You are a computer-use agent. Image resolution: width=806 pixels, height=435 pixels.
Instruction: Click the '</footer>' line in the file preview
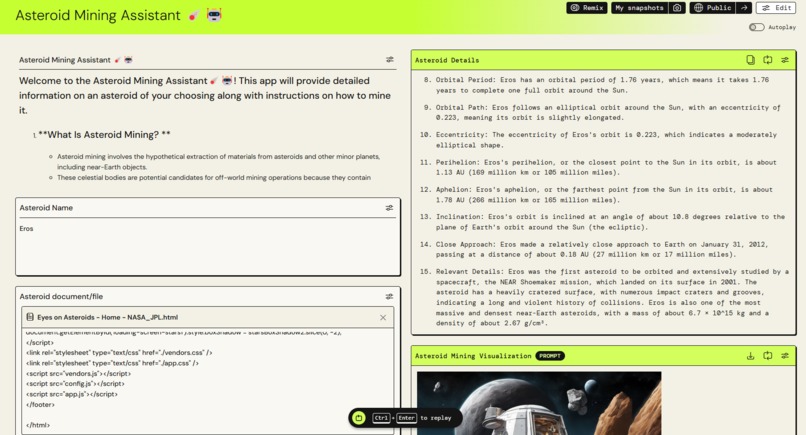click(40, 405)
